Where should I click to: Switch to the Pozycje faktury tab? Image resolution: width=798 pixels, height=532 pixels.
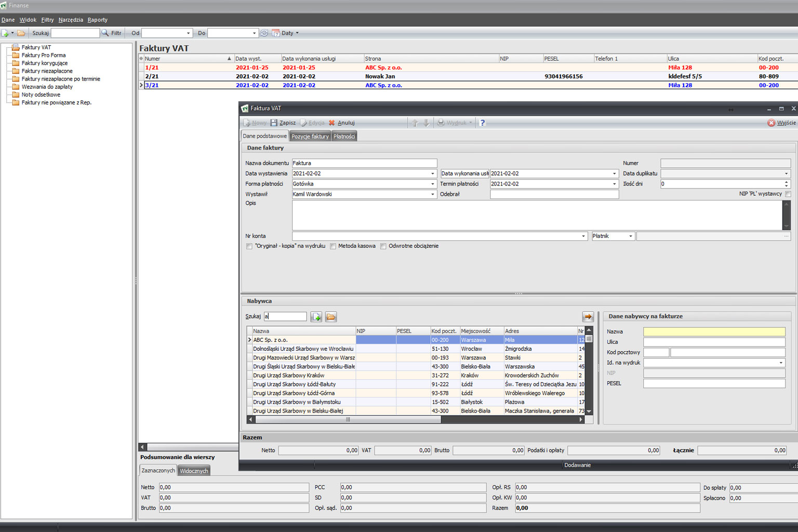[310, 137]
